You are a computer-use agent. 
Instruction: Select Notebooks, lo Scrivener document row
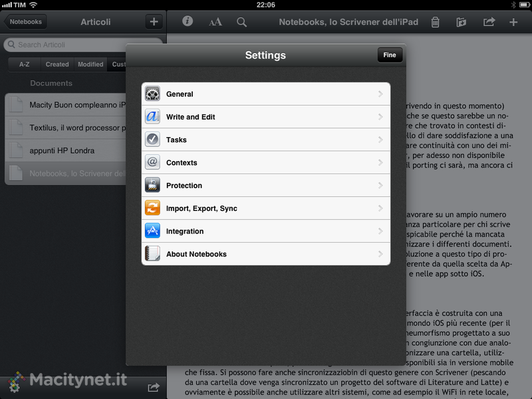pyautogui.click(x=66, y=174)
